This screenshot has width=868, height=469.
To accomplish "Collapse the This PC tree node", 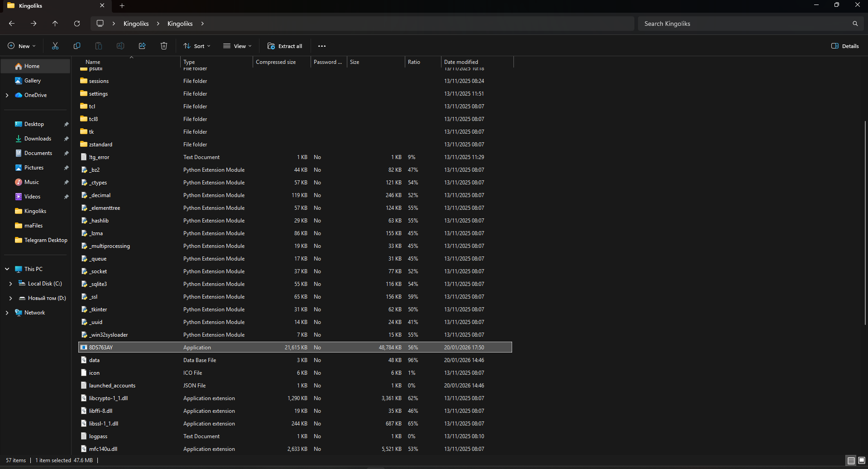I will 7,269.
